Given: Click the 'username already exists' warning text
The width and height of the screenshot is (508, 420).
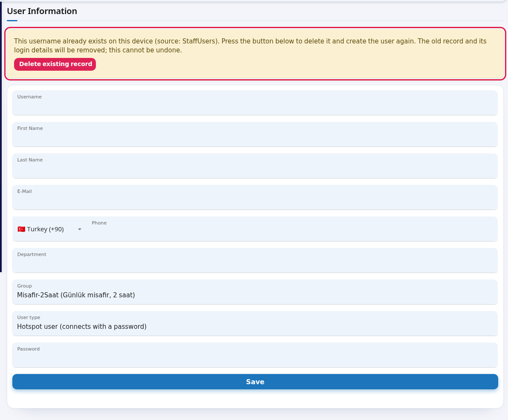Looking at the screenshot, I should coord(250,46).
